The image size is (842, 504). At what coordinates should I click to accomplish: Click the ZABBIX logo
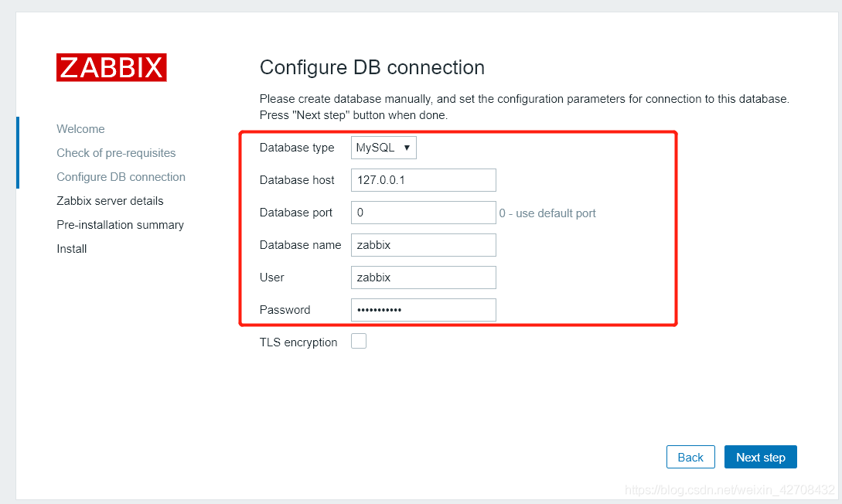[111, 67]
